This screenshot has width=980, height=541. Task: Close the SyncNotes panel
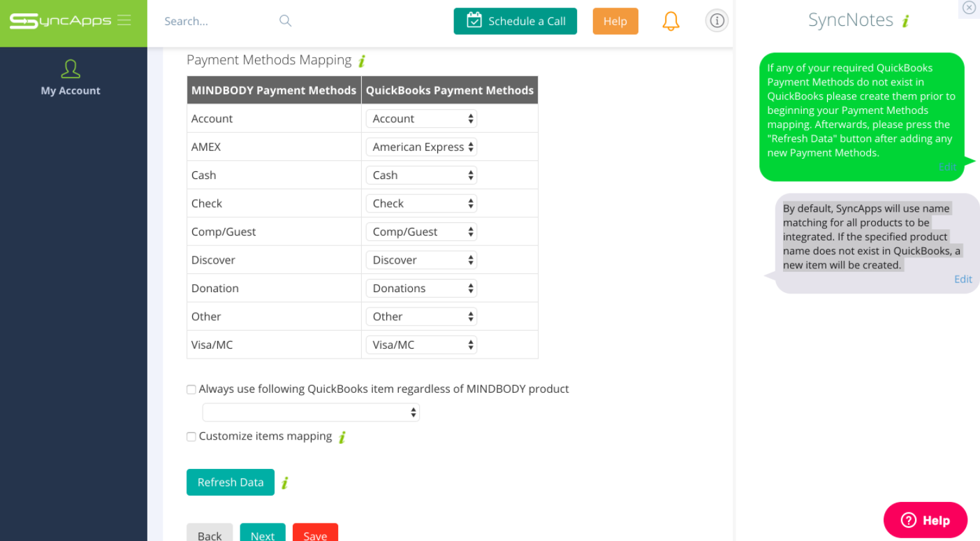tap(969, 8)
